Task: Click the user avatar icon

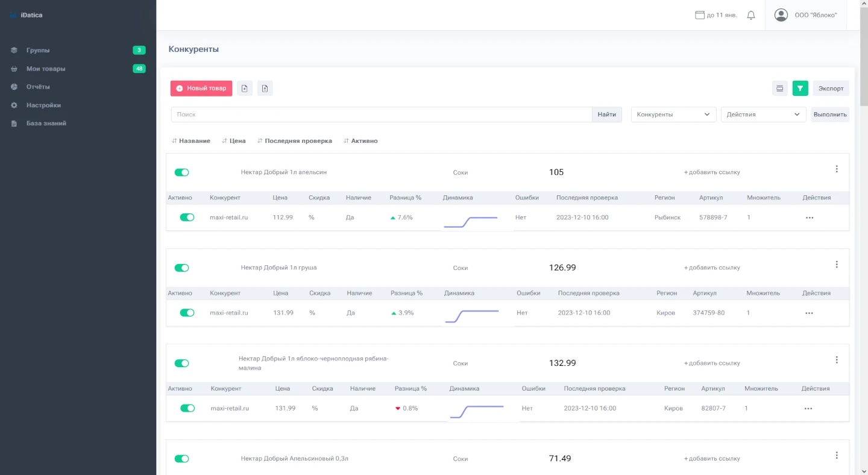Action: coord(781,15)
